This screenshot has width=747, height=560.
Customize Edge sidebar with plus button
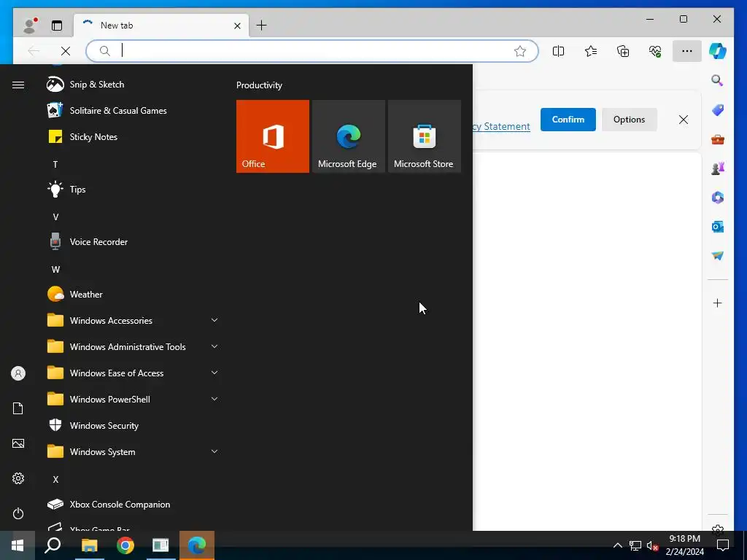(x=718, y=303)
